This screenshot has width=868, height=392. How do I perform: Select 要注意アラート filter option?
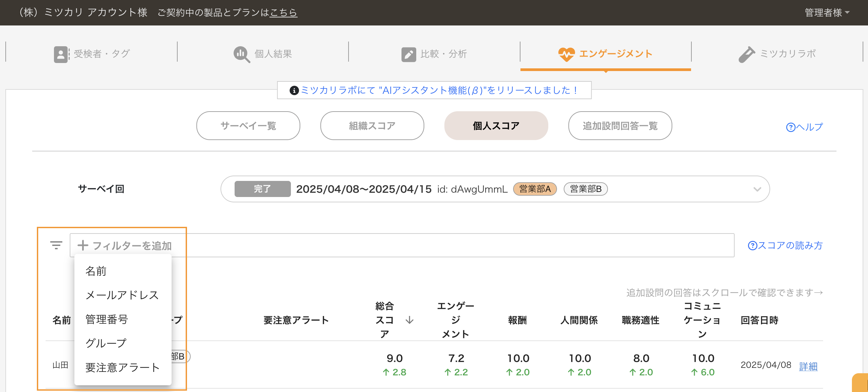122,368
